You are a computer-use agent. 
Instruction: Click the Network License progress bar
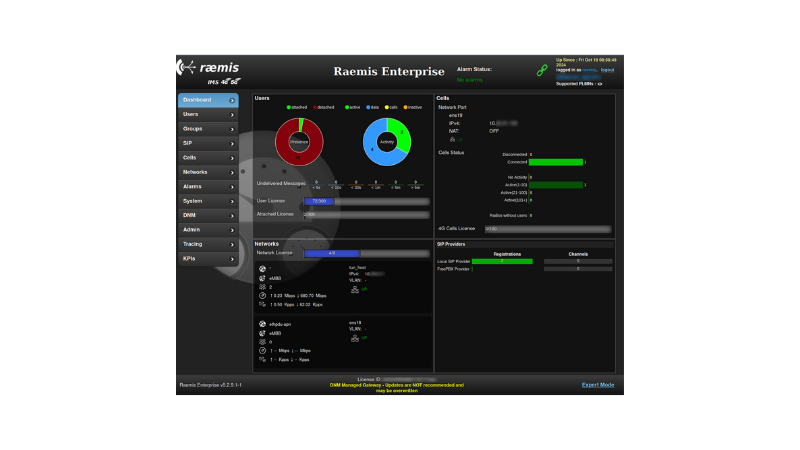tap(367, 253)
